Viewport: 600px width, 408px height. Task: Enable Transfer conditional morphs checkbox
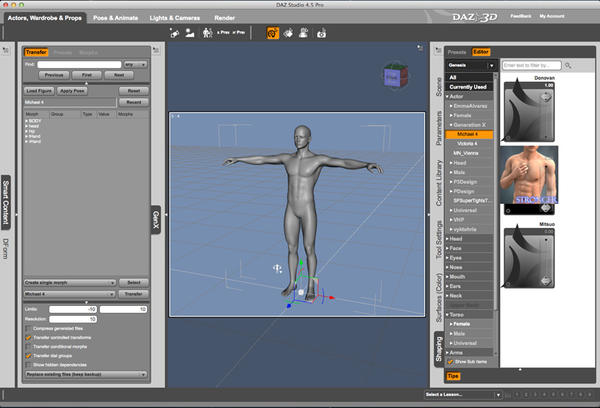point(28,347)
